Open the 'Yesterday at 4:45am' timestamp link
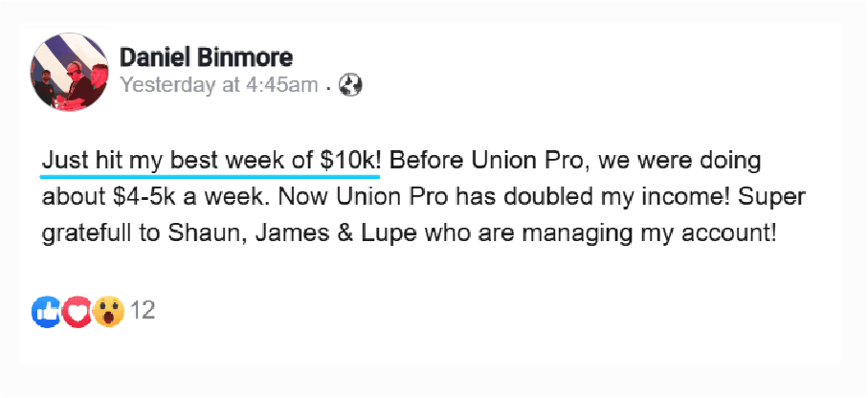The image size is (868, 398). (219, 85)
